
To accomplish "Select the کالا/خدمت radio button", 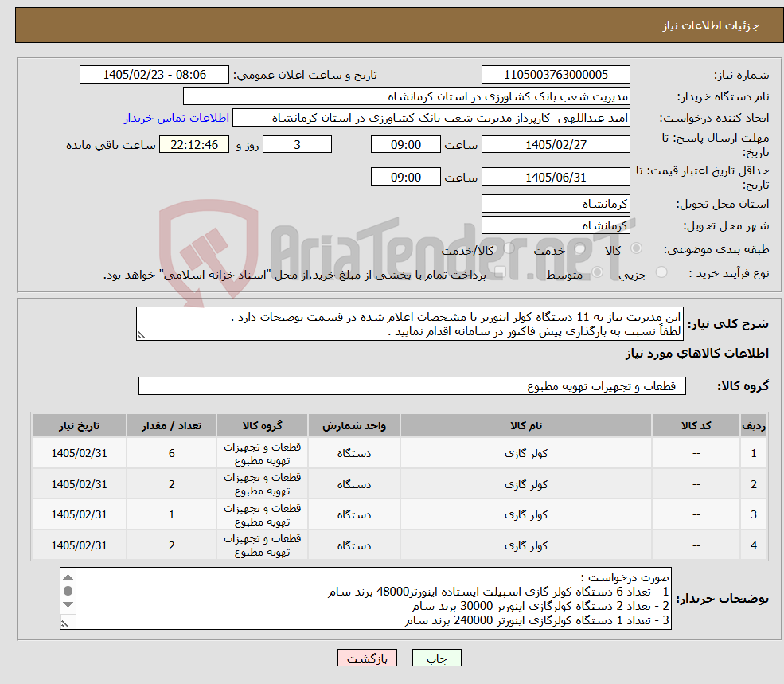I will pyautogui.click(x=509, y=248).
